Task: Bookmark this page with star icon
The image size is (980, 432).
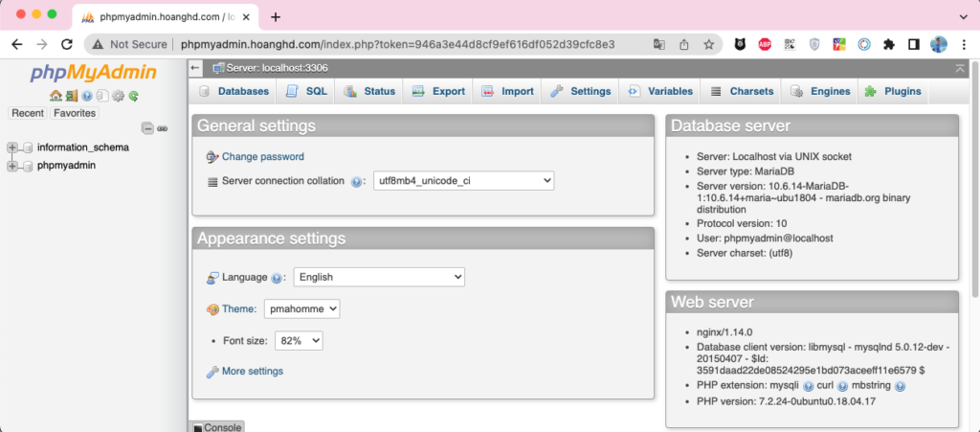Action: click(709, 44)
